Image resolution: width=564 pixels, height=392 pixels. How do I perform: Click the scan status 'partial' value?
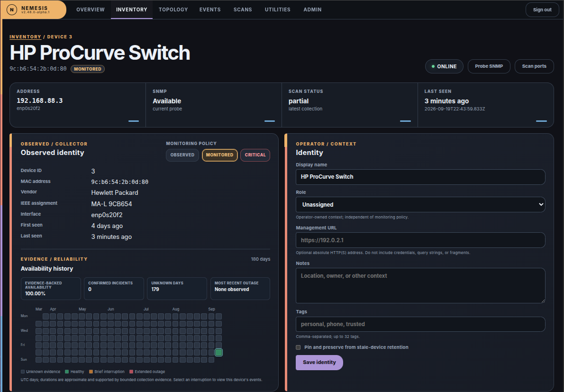coord(299,101)
